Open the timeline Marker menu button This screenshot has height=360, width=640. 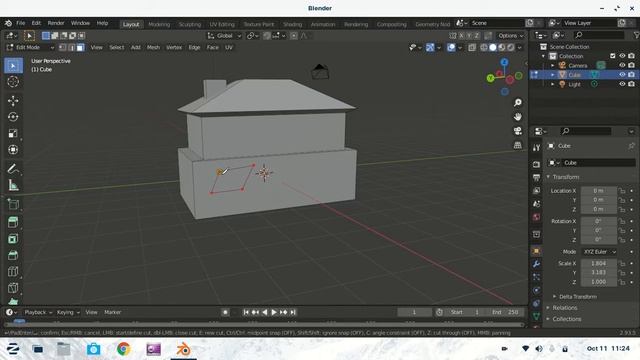tap(113, 312)
